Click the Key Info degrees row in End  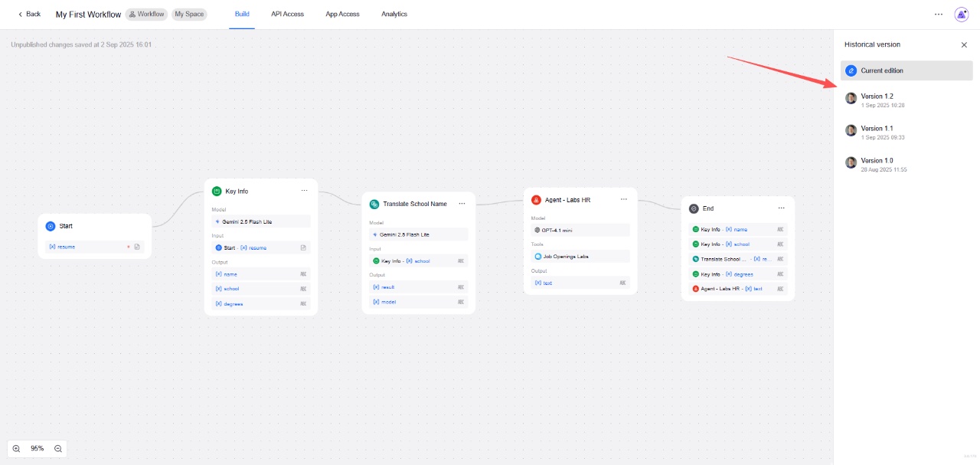pyautogui.click(x=738, y=274)
